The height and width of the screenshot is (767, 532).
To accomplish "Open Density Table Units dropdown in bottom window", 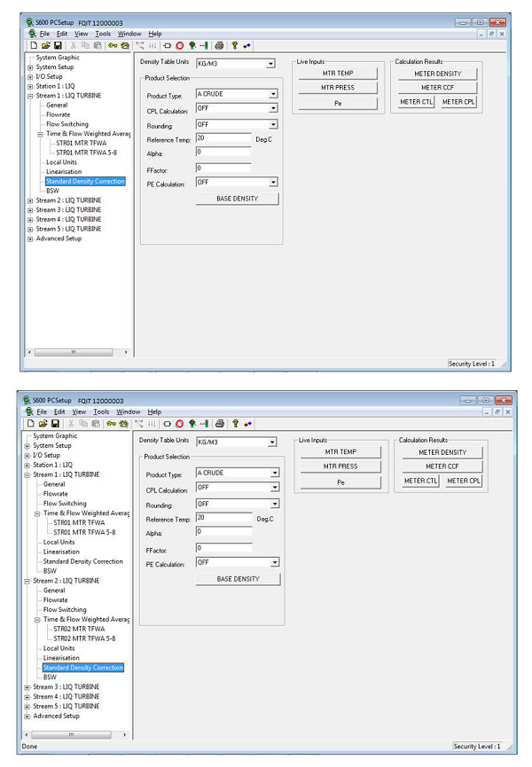I will tap(272, 442).
